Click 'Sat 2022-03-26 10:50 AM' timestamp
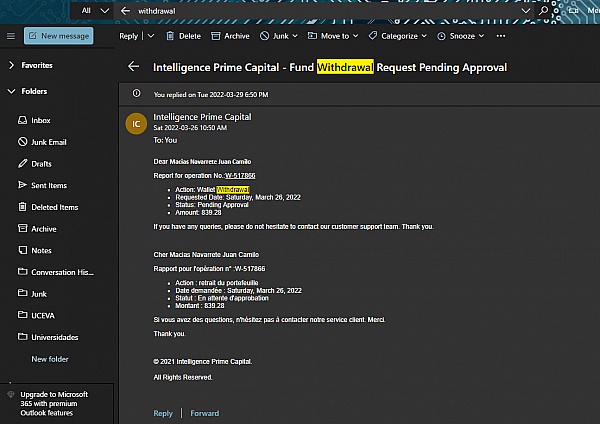Image resolution: width=600 pixels, height=424 pixels. pos(190,128)
